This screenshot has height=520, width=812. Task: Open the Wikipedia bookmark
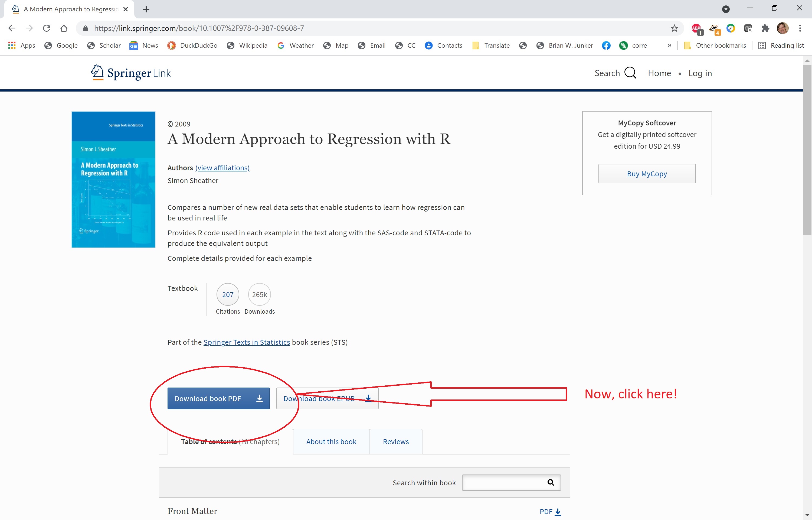tap(247, 45)
